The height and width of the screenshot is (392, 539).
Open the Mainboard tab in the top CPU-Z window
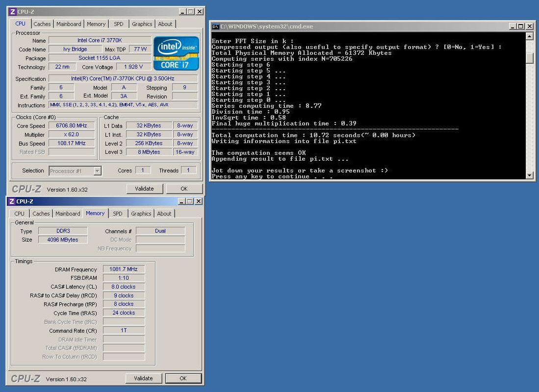(69, 24)
